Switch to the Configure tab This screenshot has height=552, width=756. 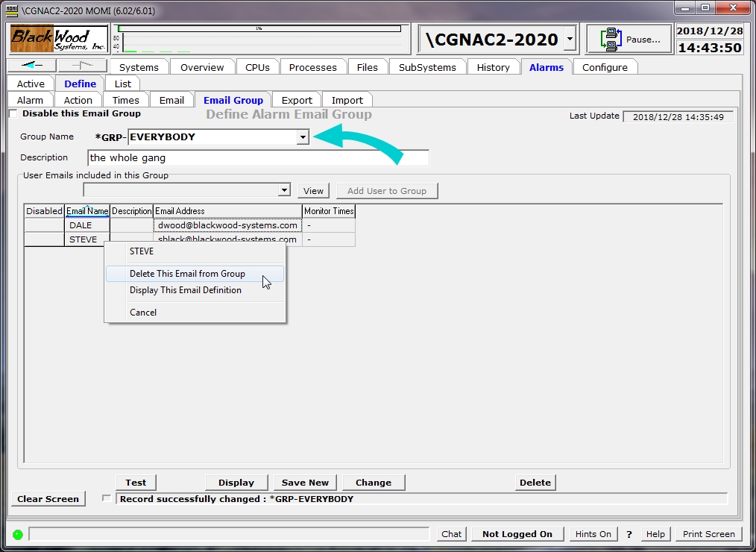pyautogui.click(x=605, y=67)
